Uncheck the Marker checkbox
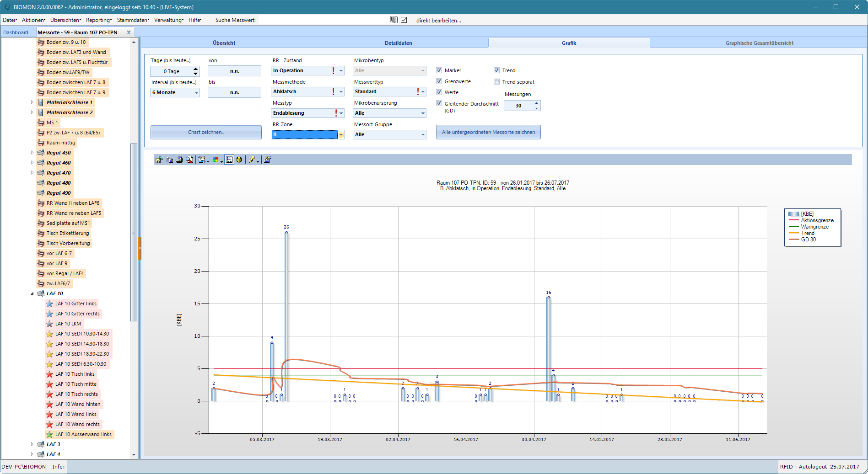This screenshot has height=474, width=868. [x=439, y=70]
